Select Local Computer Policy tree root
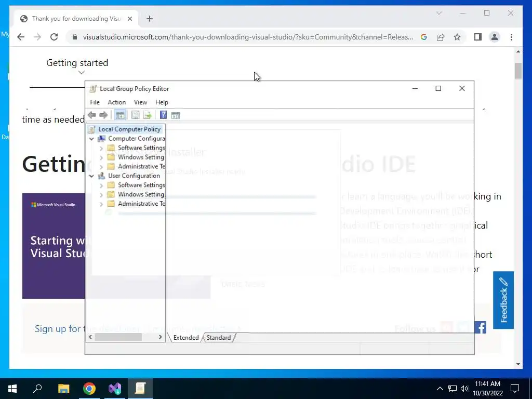Viewport: 532px width, 399px height. (x=129, y=129)
